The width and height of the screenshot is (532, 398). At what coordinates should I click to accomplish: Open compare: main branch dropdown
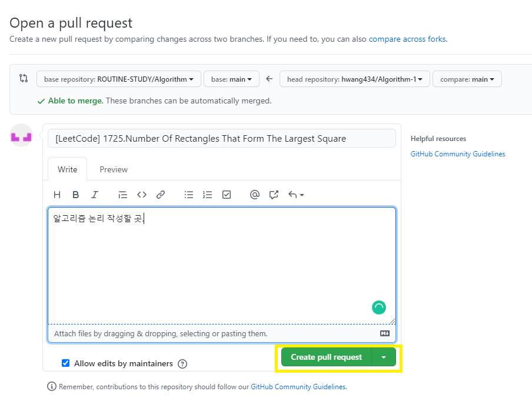pyautogui.click(x=467, y=79)
